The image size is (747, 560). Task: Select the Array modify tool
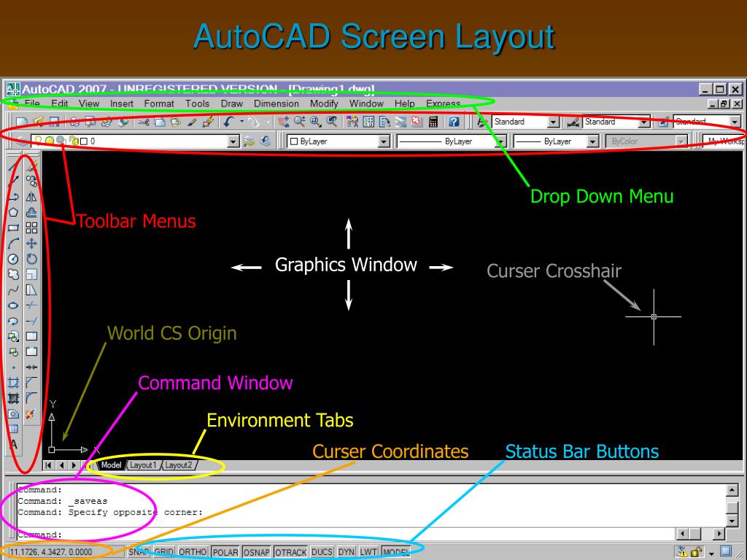point(31,228)
